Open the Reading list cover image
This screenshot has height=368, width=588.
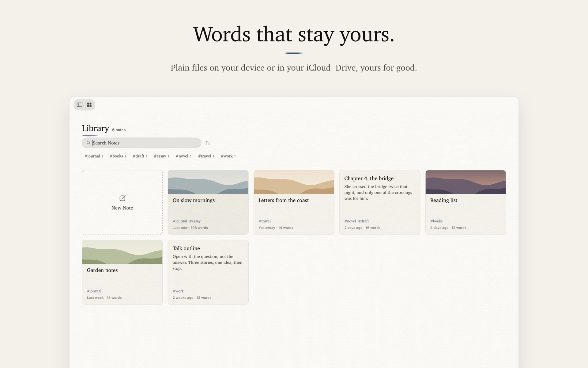click(x=466, y=182)
